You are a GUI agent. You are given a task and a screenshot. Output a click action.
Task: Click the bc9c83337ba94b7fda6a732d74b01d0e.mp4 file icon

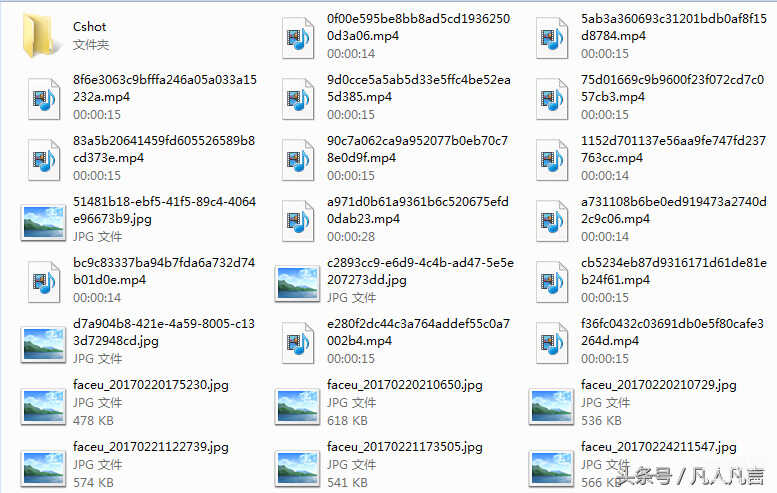click(x=44, y=282)
